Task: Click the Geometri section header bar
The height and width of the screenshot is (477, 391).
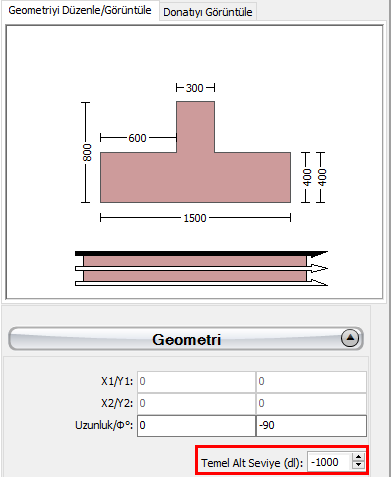Action: tap(186, 339)
